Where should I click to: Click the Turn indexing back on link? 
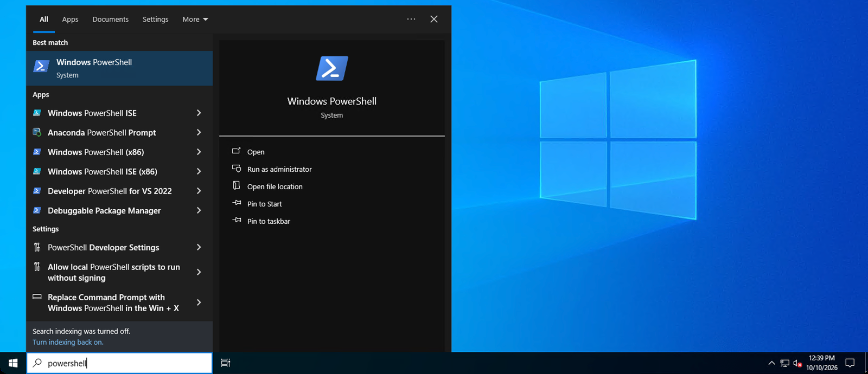click(x=68, y=342)
